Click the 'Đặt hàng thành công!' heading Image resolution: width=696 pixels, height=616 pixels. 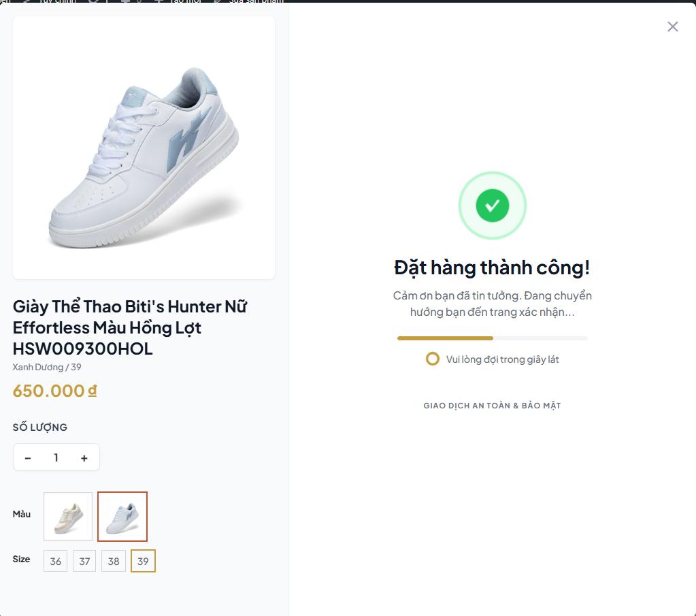coord(492,268)
